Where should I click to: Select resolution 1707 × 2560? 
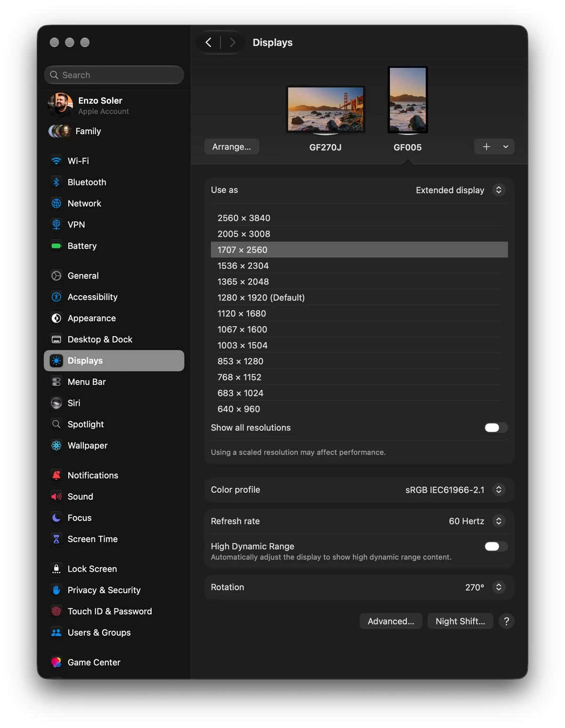(x=359, y=250)
